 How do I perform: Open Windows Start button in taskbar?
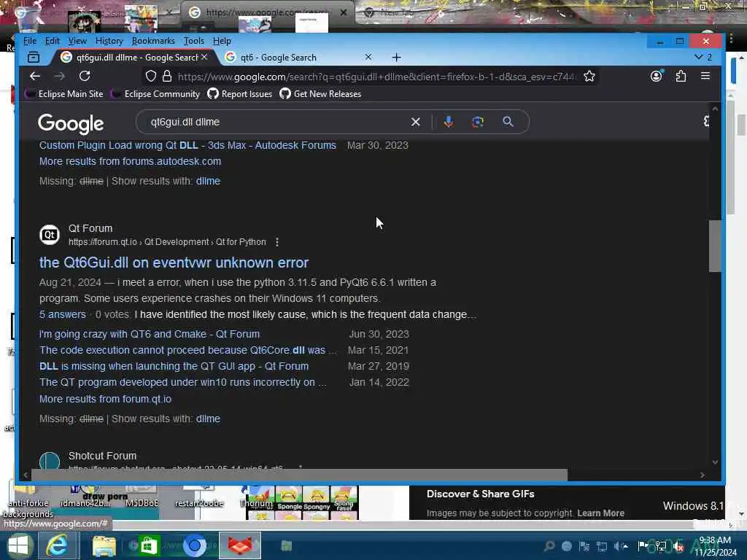coord(18,545)
